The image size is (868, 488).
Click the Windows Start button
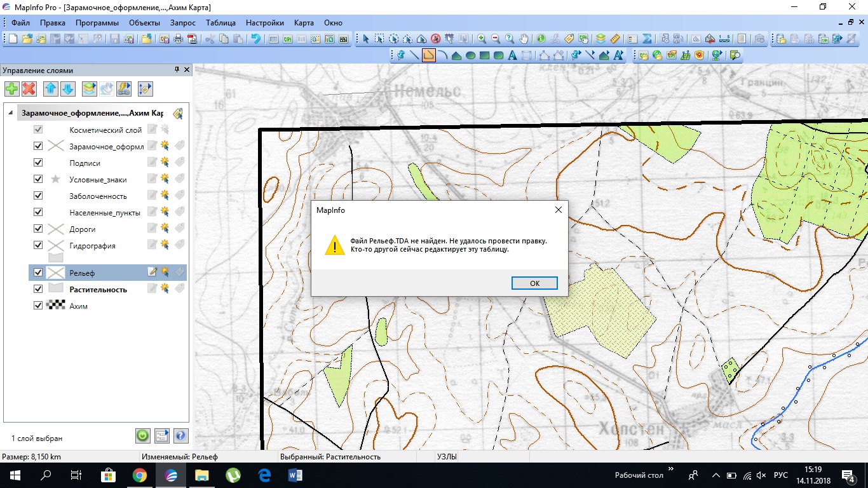tap(15, 475)
